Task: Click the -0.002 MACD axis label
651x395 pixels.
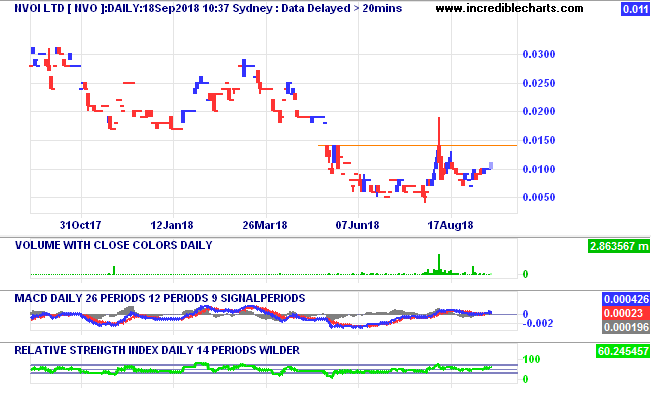Action: pos(538,324)
